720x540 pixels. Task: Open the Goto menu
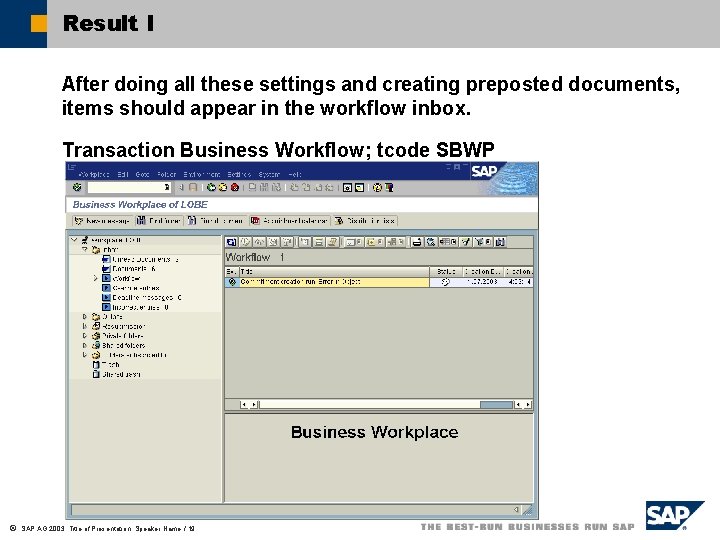pyautogui.click(x=142, y=174)
